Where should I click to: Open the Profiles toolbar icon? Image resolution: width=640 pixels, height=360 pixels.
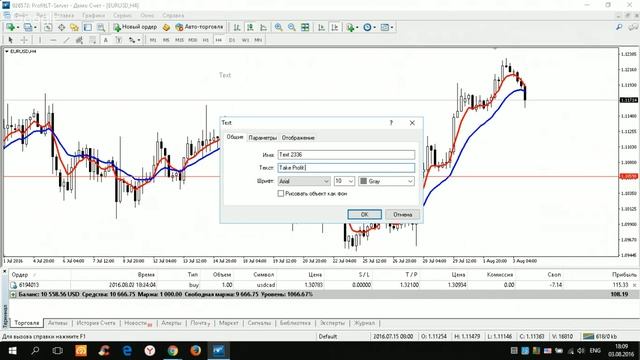tap(28, 27)
